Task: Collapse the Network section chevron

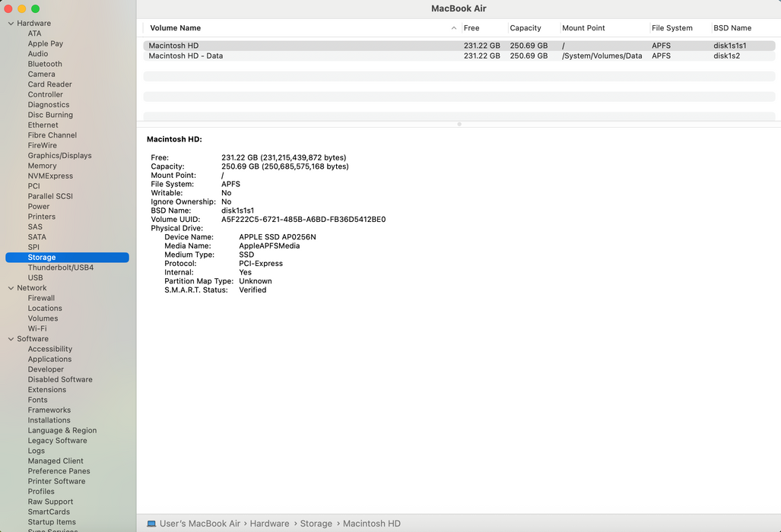Action: pyautogui.click(x=11, y=288)
